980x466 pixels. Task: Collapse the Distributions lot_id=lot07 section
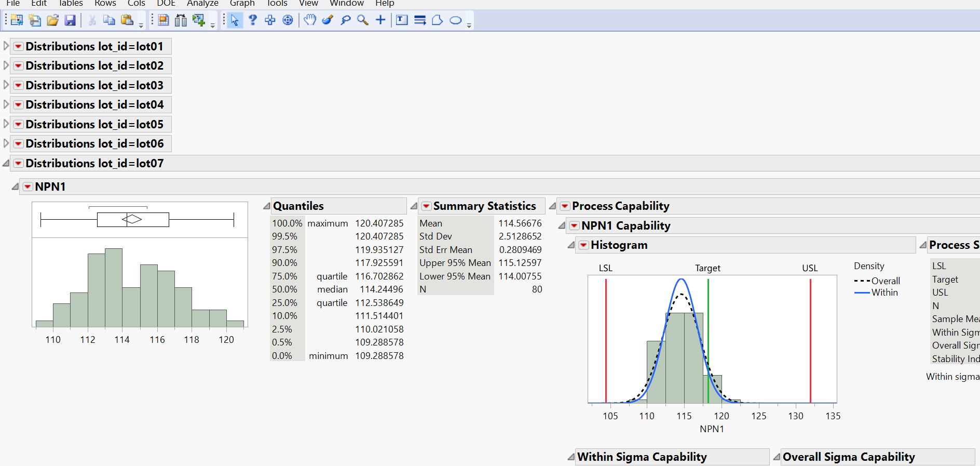tap(6, 163)
